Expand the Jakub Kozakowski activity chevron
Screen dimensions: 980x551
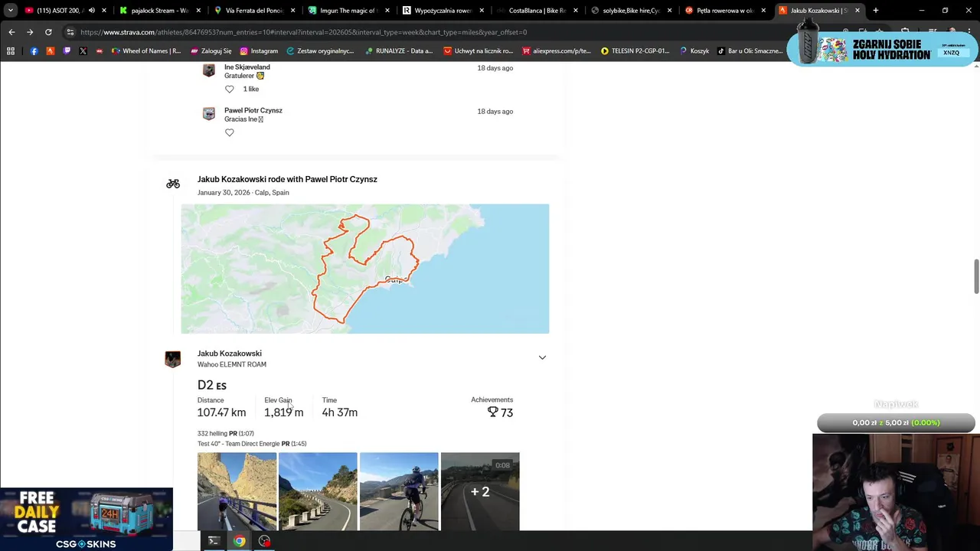(542, 357)
